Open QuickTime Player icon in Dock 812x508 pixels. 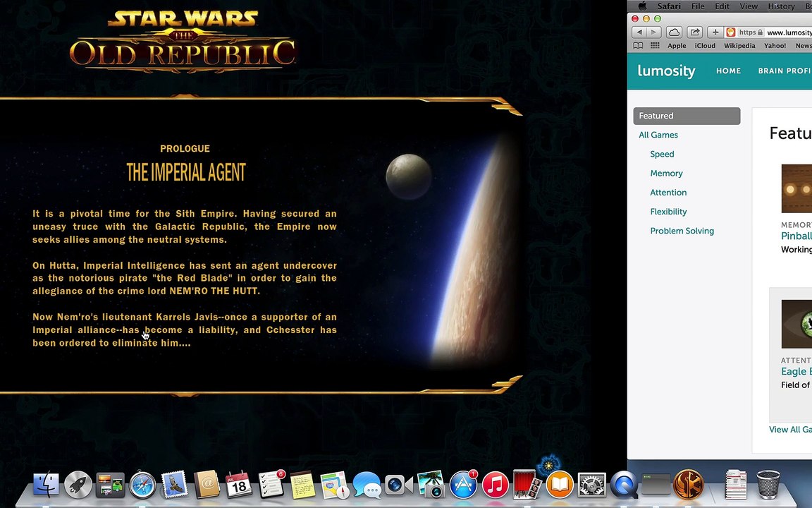point(624,485)
